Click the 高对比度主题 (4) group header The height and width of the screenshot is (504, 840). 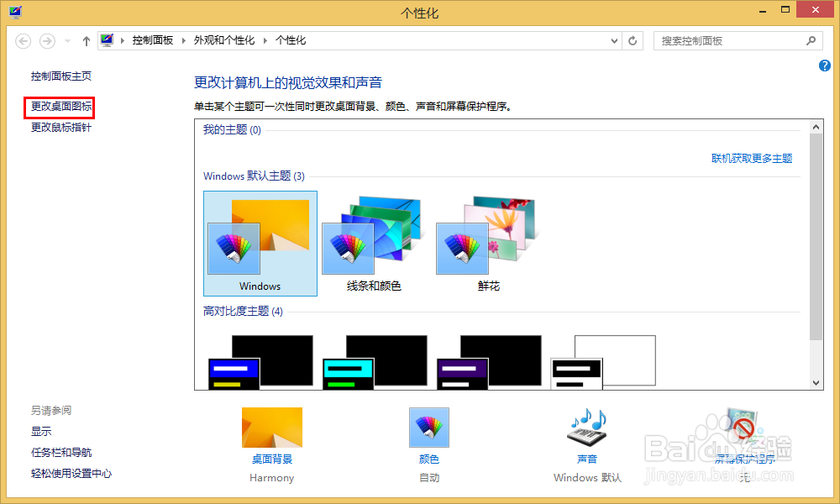point(243,311)
